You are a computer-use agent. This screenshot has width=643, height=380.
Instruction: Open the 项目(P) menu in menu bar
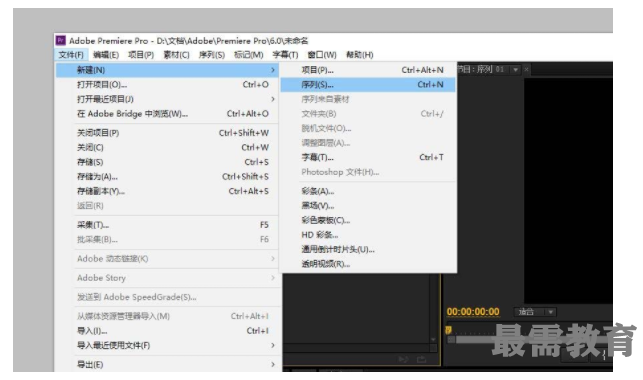[141, 55]
